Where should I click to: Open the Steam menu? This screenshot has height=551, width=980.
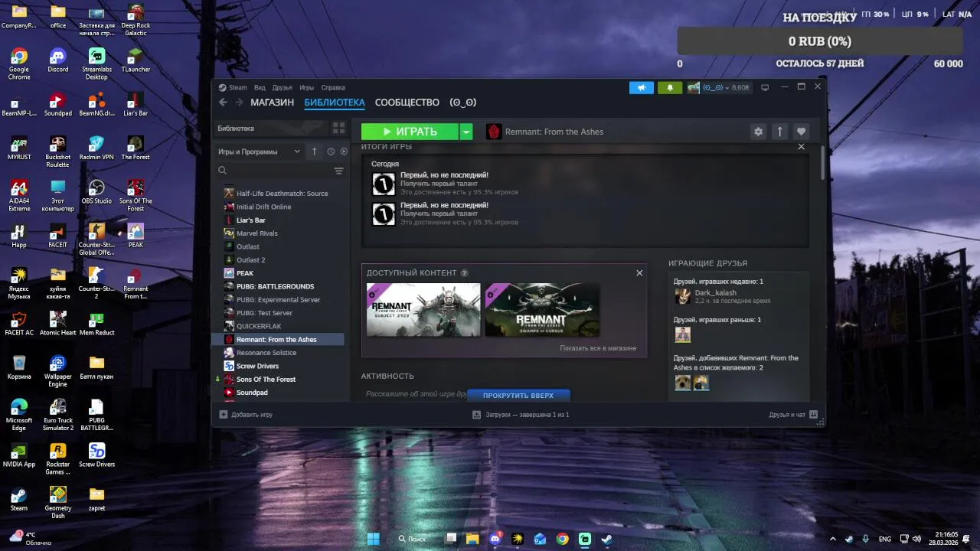click(233, 87)
